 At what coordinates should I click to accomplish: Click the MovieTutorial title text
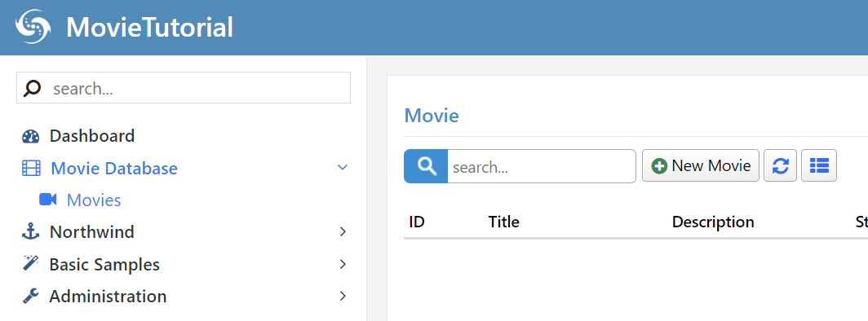(149, 27)
